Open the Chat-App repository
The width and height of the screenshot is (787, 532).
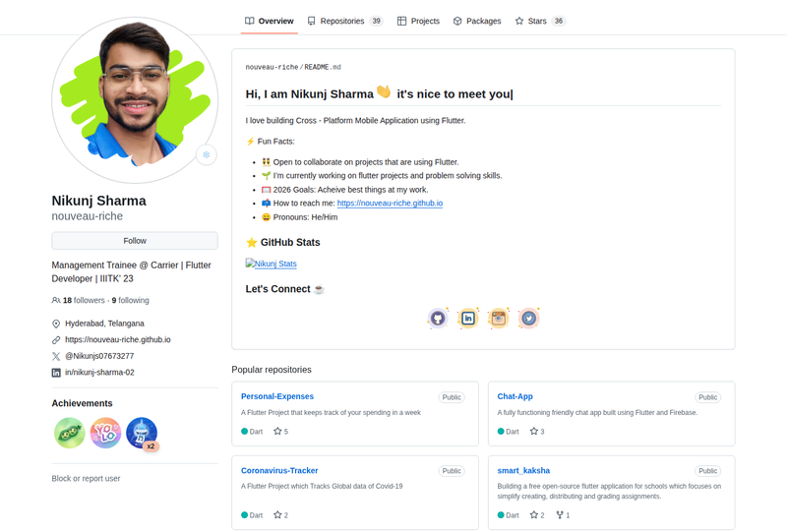click(x=515, y=396)
